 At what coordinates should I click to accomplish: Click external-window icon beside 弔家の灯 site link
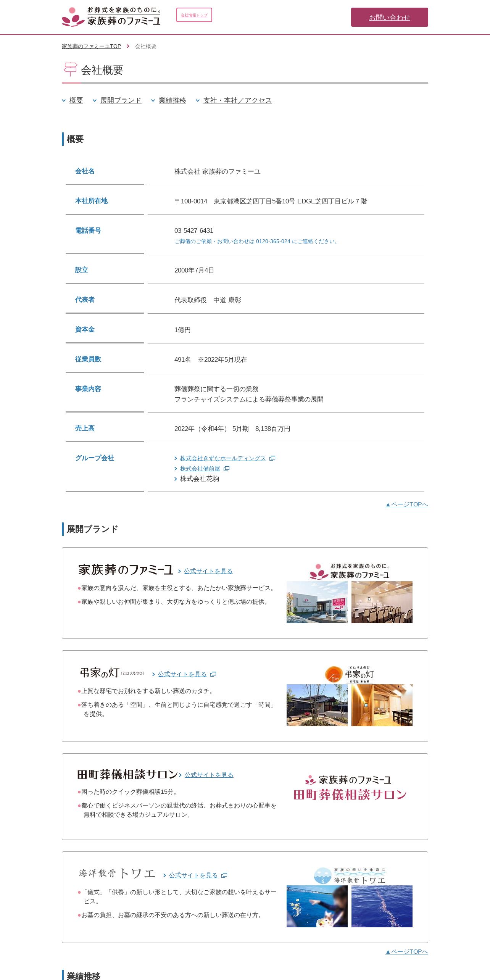point(213,674)
